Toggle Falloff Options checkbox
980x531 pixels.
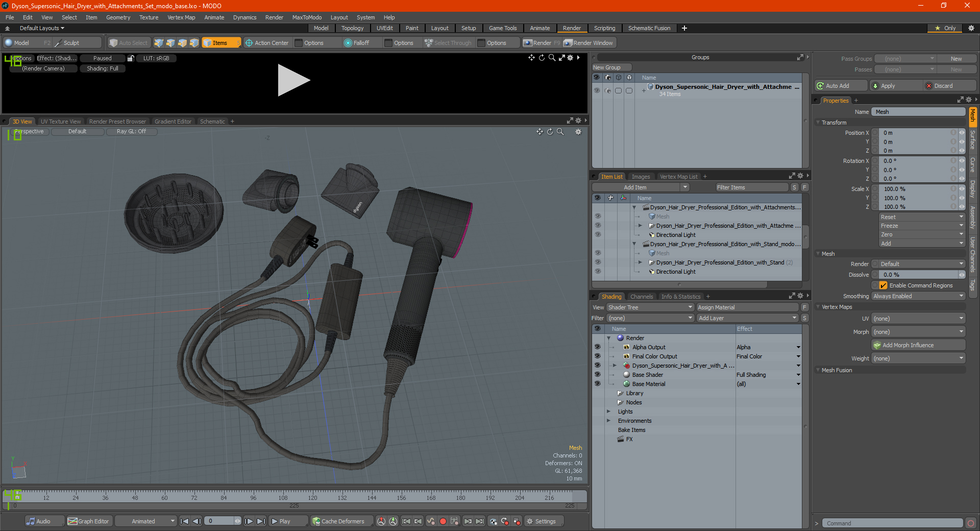click(388, 43)
